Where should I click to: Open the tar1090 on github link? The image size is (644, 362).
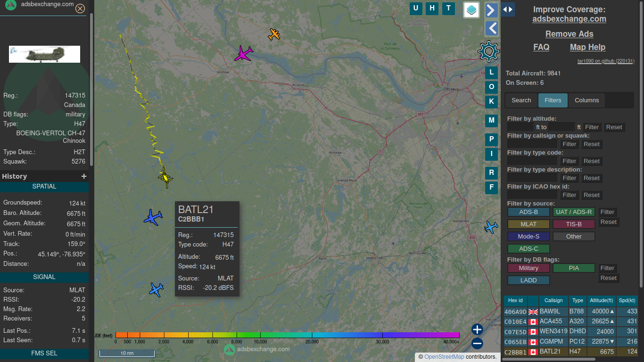606,61
